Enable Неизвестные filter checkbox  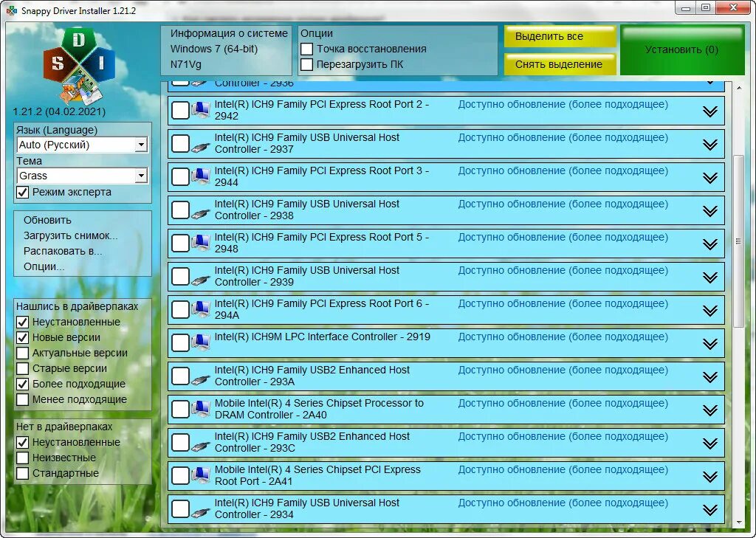pos(23,458)
